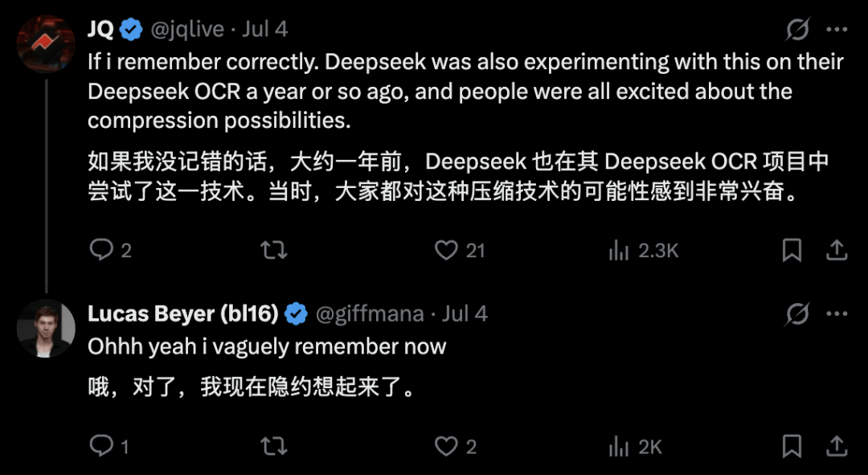Visit the @giffmana handle link
The image size is (868, 475).
coord(370,314)
